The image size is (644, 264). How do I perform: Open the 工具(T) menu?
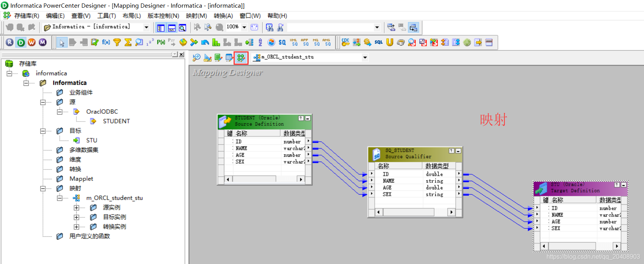point(106,16)
